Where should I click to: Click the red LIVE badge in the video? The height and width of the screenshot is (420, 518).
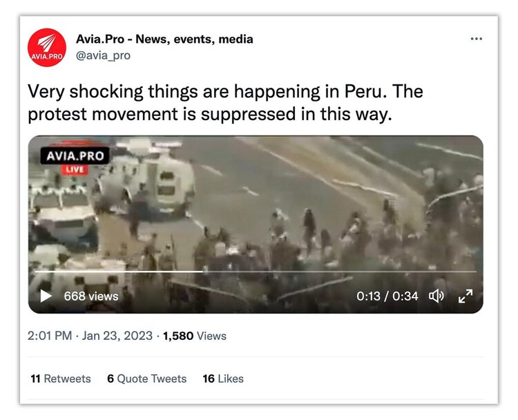click(x=75, y=169)
